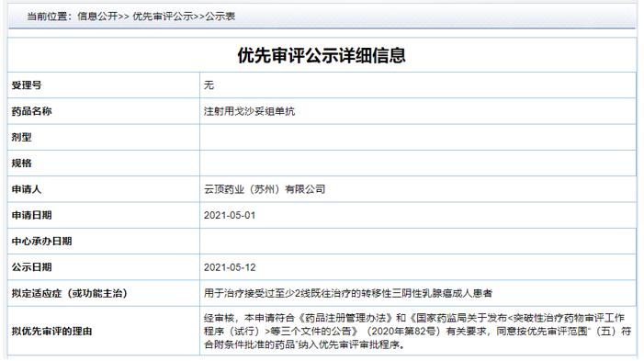Click the 拟定适应症（或功能主治）label
The height and width of the screenshot is (361, 644).
[x=70, y=293]
